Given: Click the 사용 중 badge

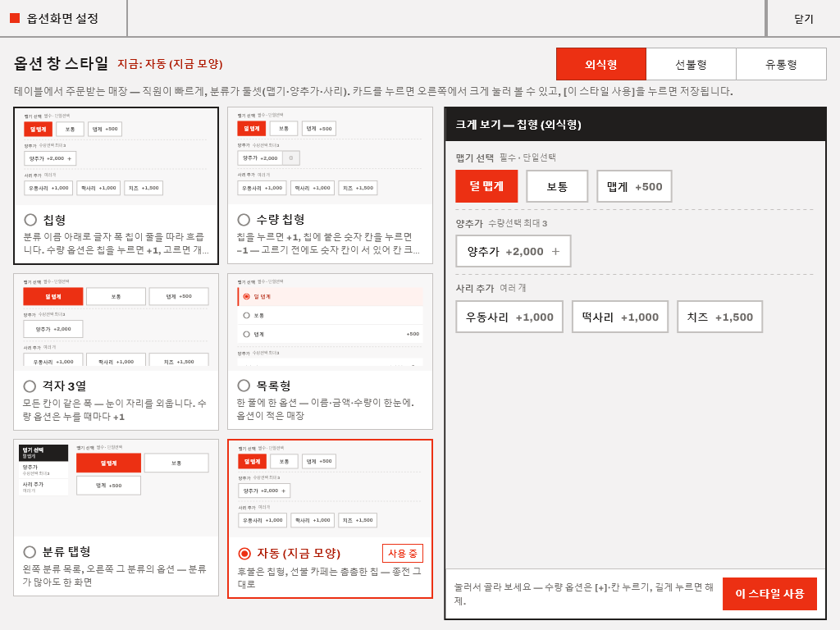Looking at the screenshot, I should [402, 554].
